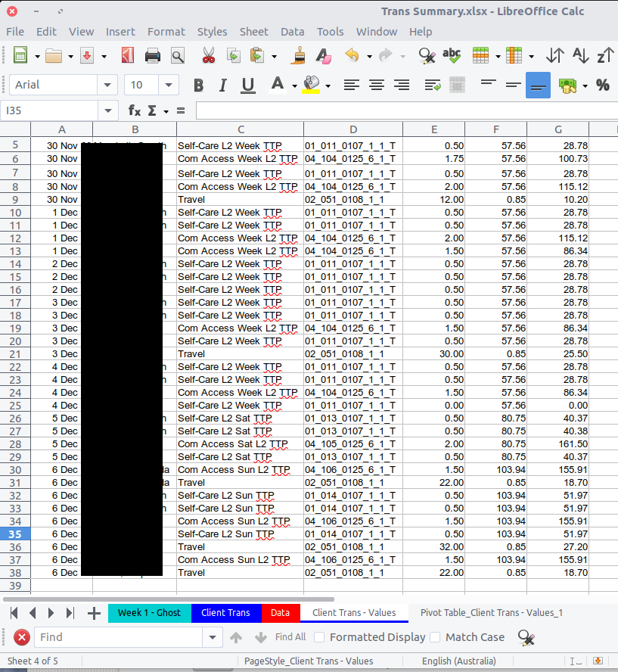Image resolution: width=618 pixels, height=672 pixels.
Task: Tick the Match Case checkbox
Action: point(435,637)
